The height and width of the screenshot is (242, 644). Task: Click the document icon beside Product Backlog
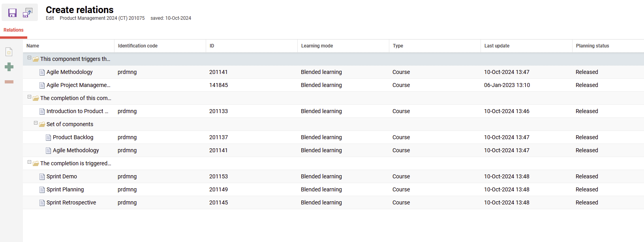point(48,138)
